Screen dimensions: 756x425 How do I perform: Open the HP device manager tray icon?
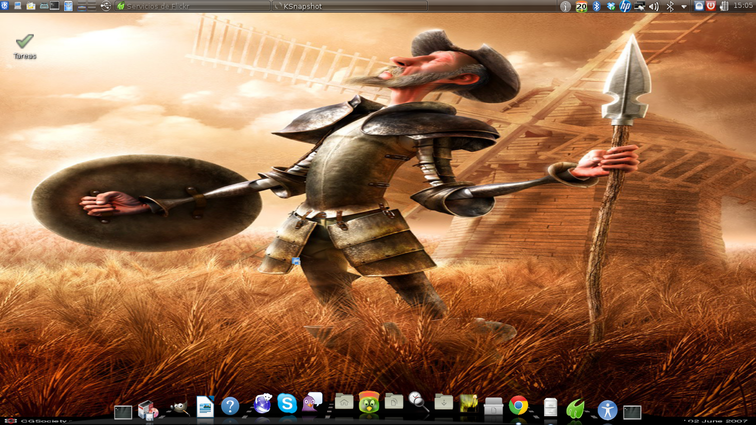coord(625,6)
